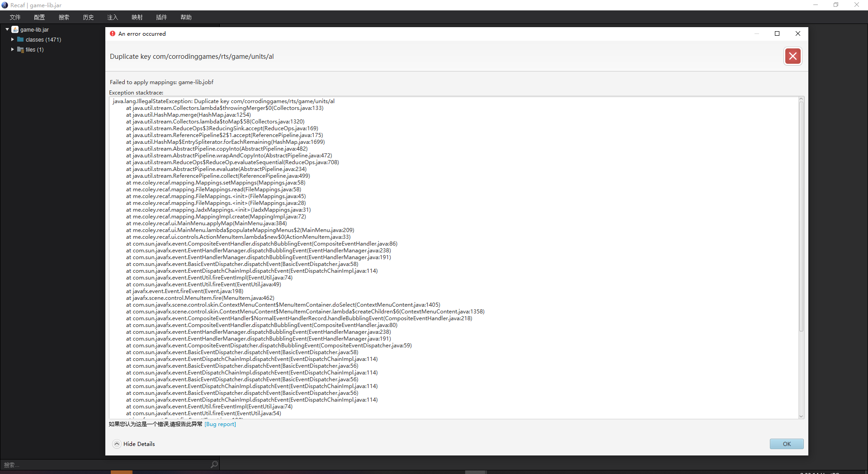
Task: Confirm the error dialog with OK
Action: (x=787, y=444)
